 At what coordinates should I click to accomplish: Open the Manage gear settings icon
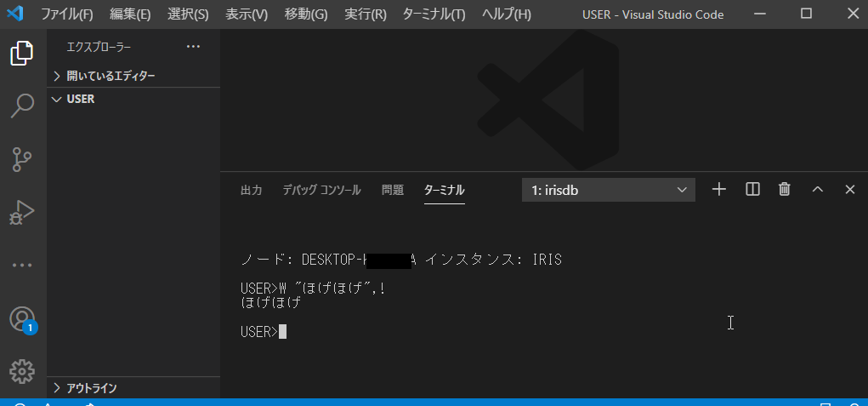click(x=22, y=371)
